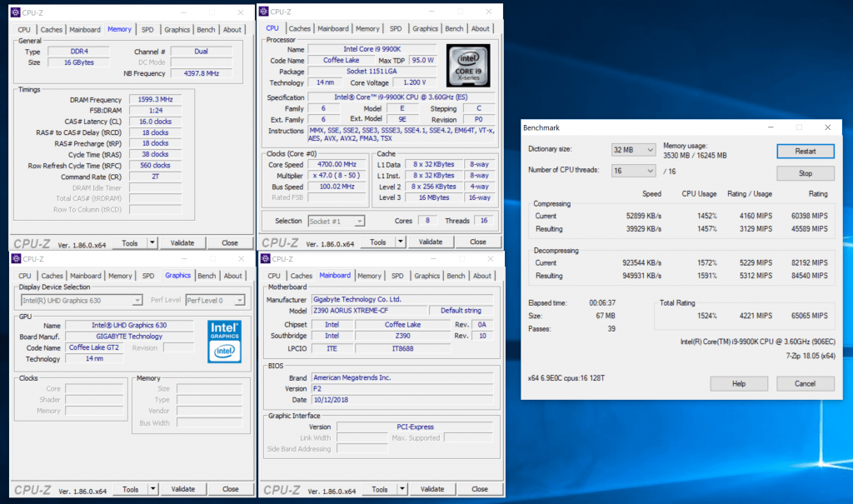Open the Dictionary size dropdown showing 32 MB
853x504 pixels.
tap(633, 150)
